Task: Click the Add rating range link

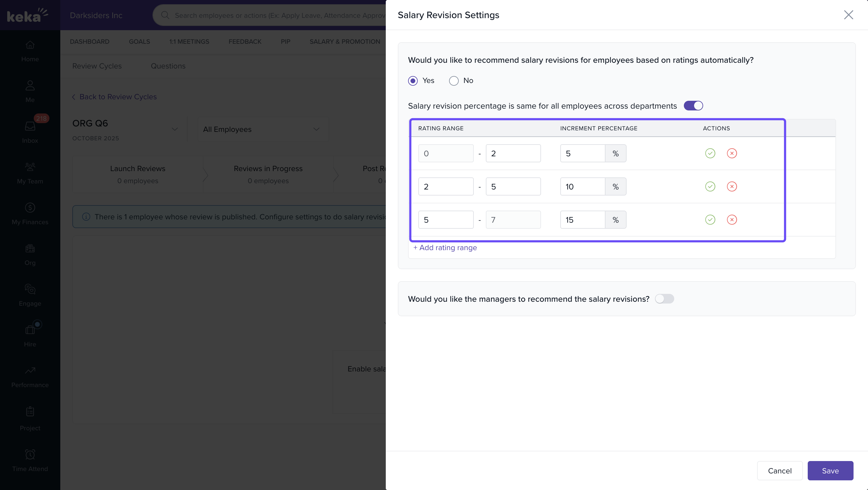Action: [445, 247]
